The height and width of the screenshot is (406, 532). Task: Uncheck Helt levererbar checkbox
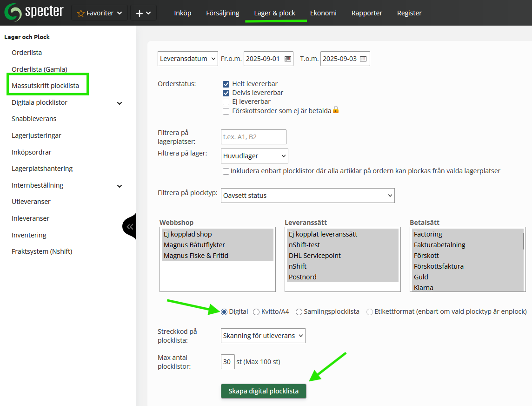tap(226, 84)
